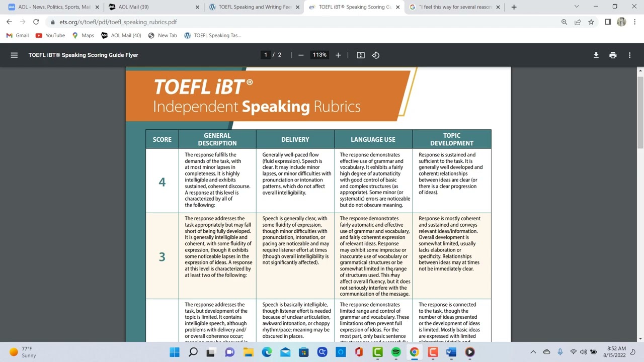This screenshot has width=644, height=362.
Task: Zoom in the PDF with plus button
Action: pyautogui.click(x=338, y=55)
